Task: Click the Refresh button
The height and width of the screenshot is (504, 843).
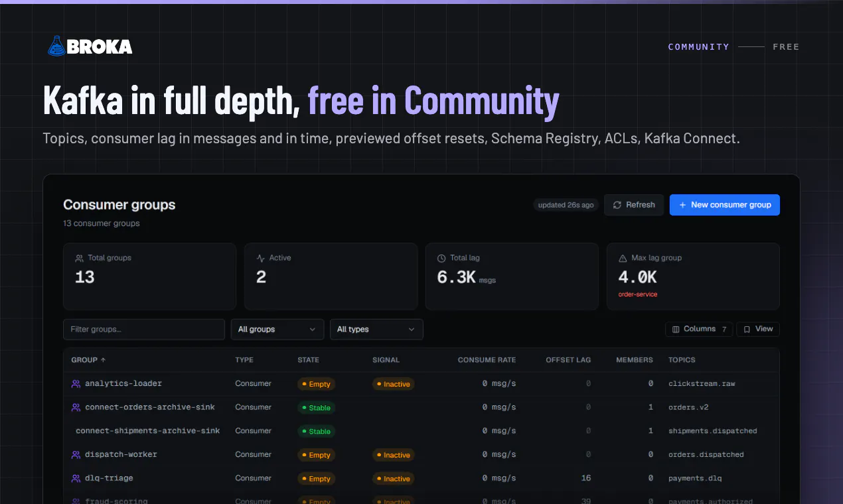Action: (634, 205)
